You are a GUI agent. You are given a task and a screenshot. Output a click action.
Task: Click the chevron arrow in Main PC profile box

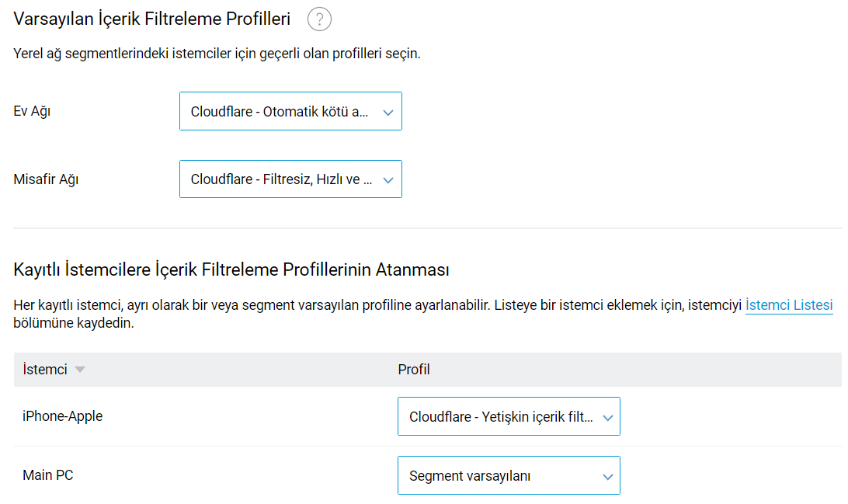click(x=607, y=476)
